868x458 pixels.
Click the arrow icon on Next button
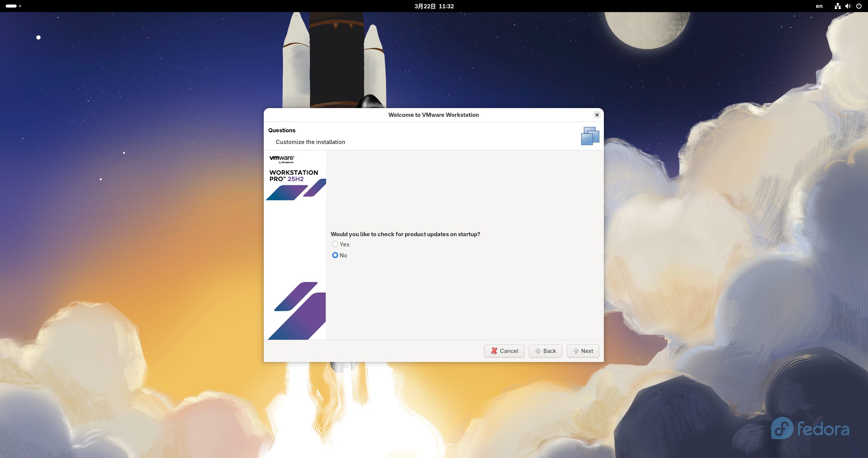tap(576, 351)
